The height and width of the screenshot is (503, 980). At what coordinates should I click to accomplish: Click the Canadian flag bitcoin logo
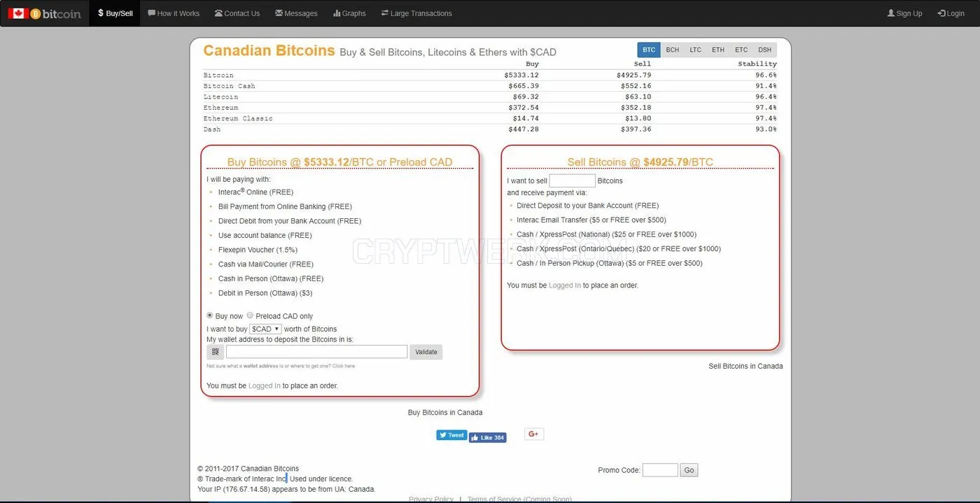(45, 13)
